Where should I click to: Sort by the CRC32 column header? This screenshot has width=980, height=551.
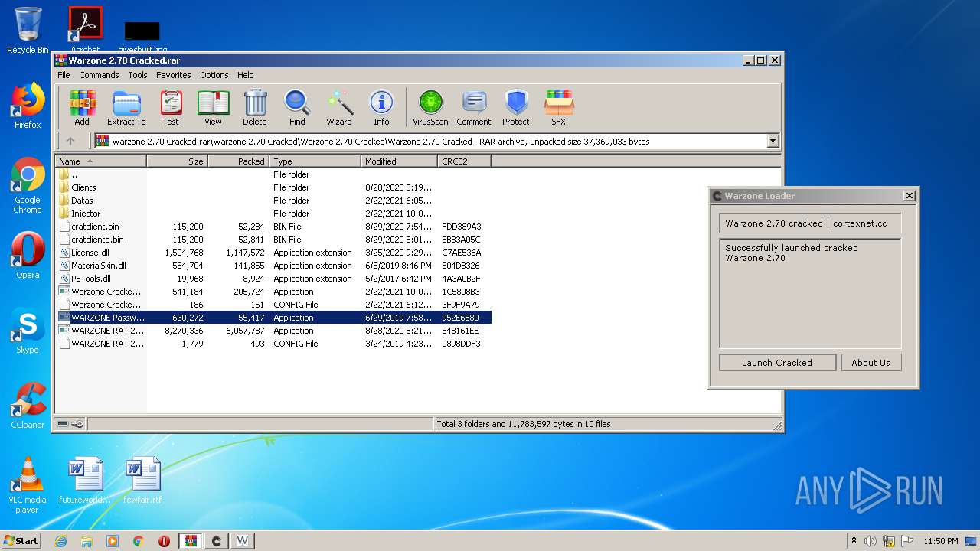pos(464,161)
